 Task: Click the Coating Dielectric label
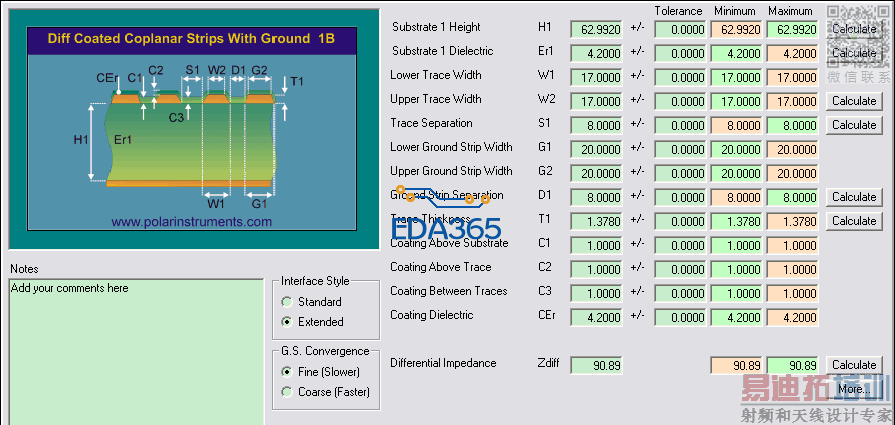click(432, 314)
